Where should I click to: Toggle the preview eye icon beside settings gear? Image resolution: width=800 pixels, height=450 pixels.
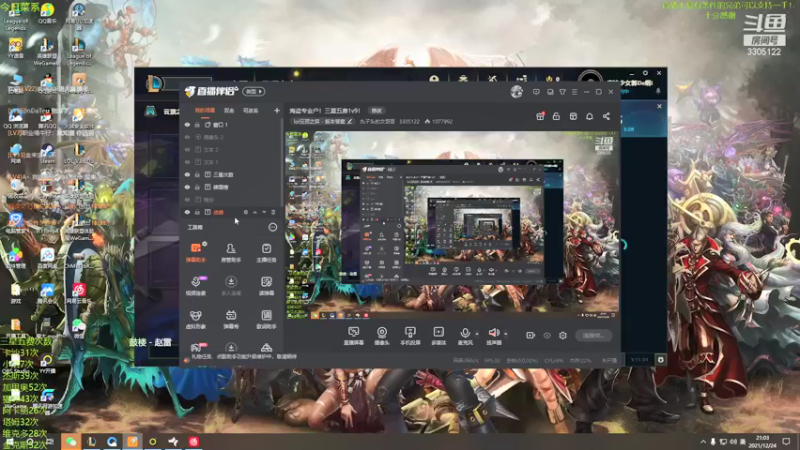pos(547,335)
